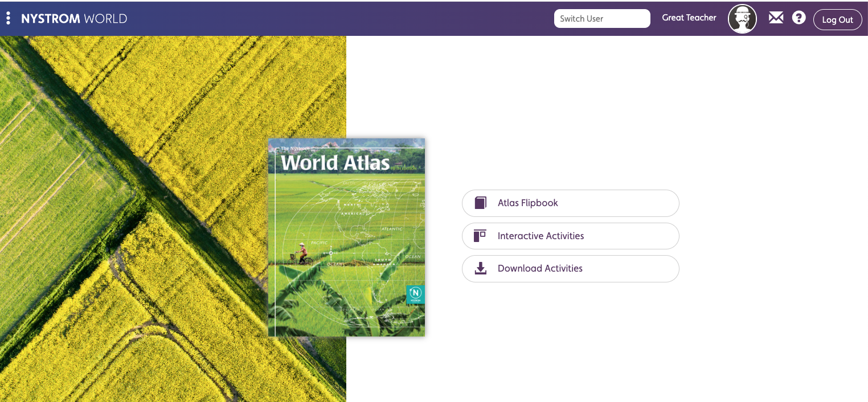Open the Atlas Flipbook
This screenshot has height=402, width=868.
[x=570, y=203]
